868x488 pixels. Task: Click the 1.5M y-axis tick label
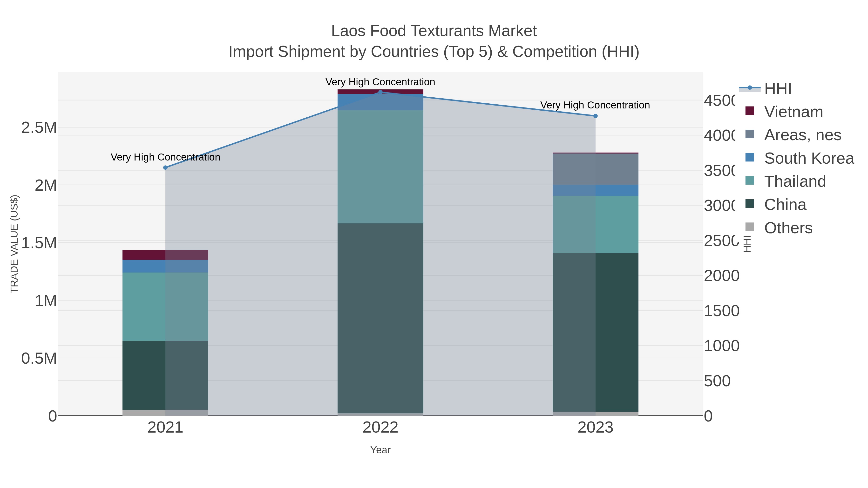click(x=39, y=243)
